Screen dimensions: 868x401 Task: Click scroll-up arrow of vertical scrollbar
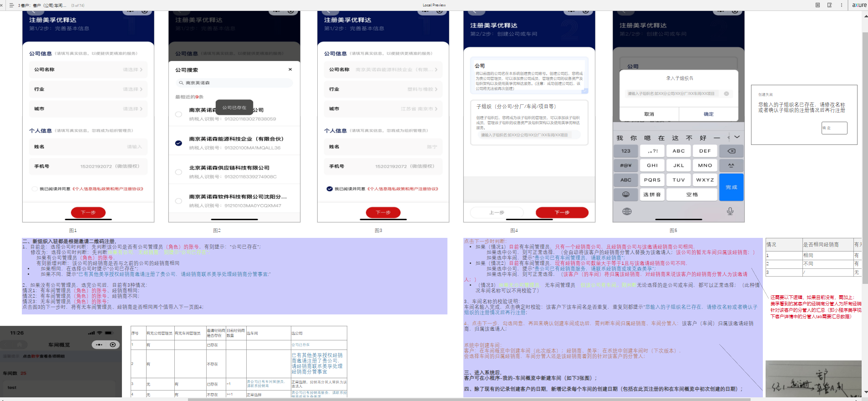[x=865, y=16]
